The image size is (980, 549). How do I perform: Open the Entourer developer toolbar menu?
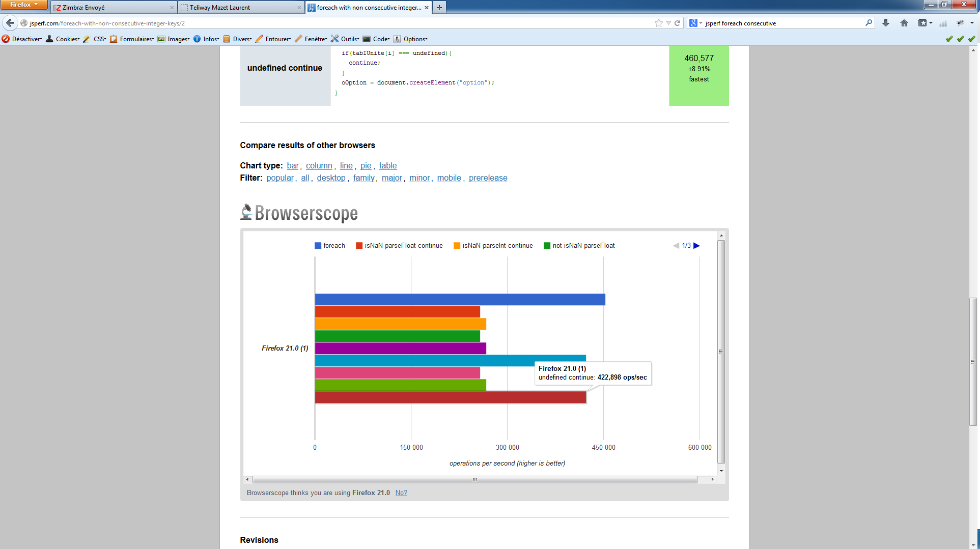[x=273, y=39]
